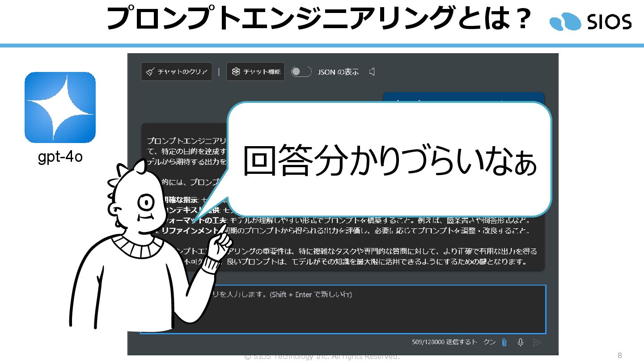Click the slide title プロンプトエンジニアリングとは？
This screenshot has width=644, height=362.
click(319, 19)
